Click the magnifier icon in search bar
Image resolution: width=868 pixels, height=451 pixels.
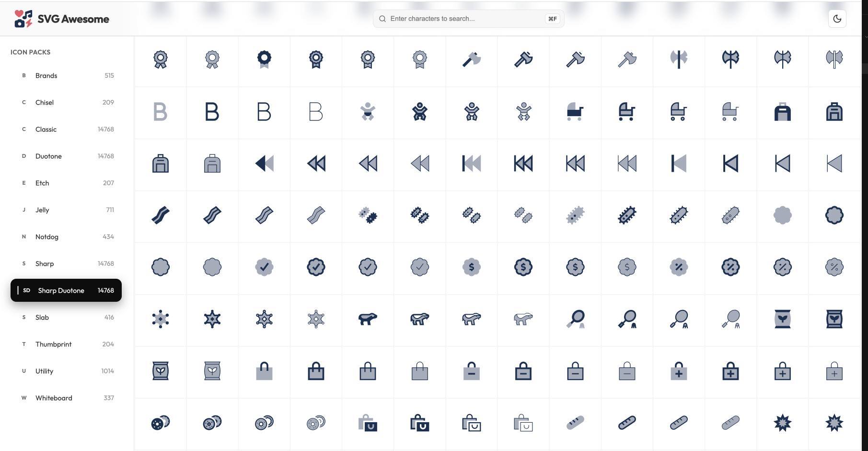(x=382, y=19)
